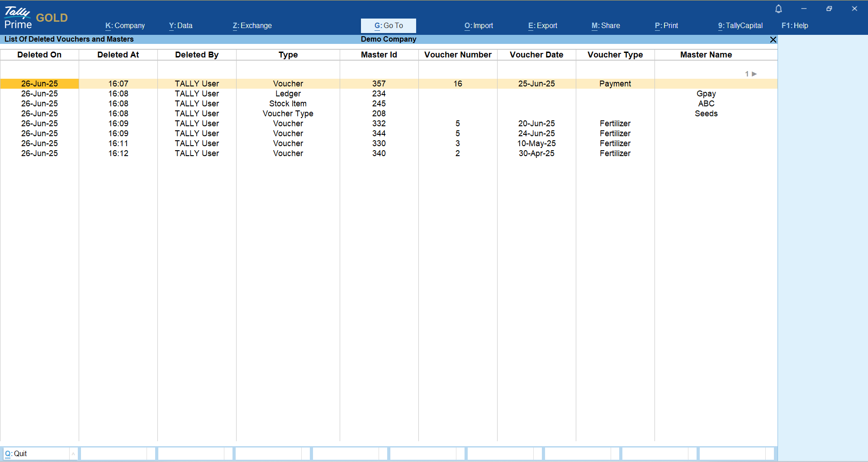Screen dimensions: 868x462
Task: Click the page 1 next arrow
Action: pos(754,74)
